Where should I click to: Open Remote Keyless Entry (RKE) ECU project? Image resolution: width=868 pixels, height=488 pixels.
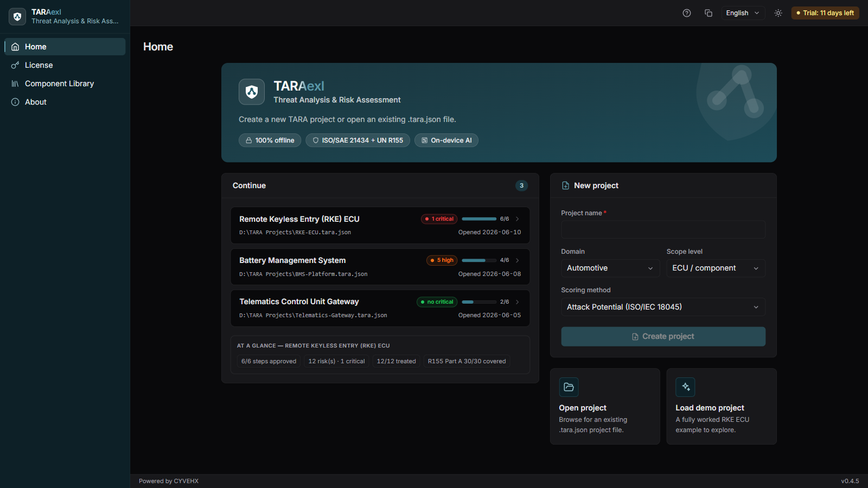(x=380, y=225)
